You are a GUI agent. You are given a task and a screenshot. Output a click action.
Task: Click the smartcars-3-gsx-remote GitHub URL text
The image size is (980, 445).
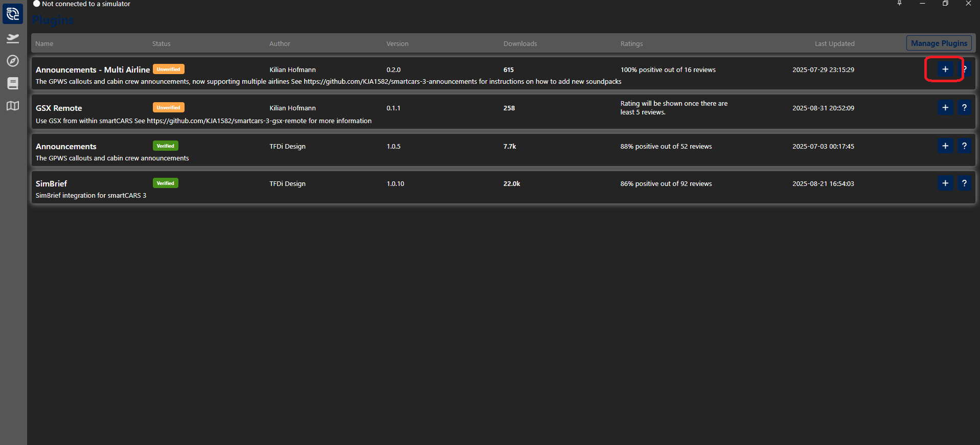(x=226, y=121)
